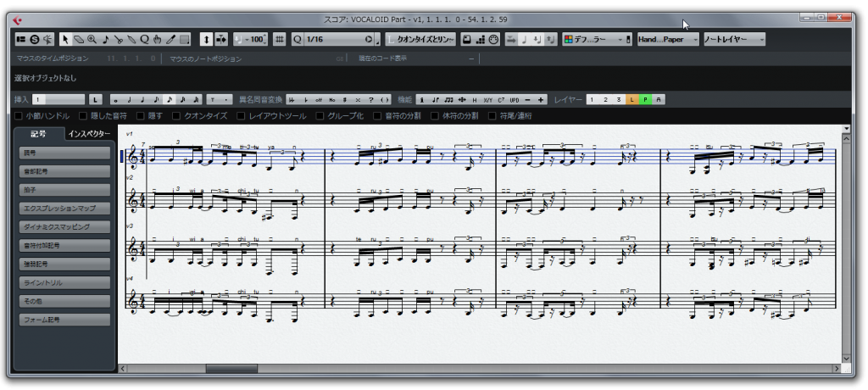868x390 pixels.
Task: Click the group notes beam icon
Action: point(449,100)
